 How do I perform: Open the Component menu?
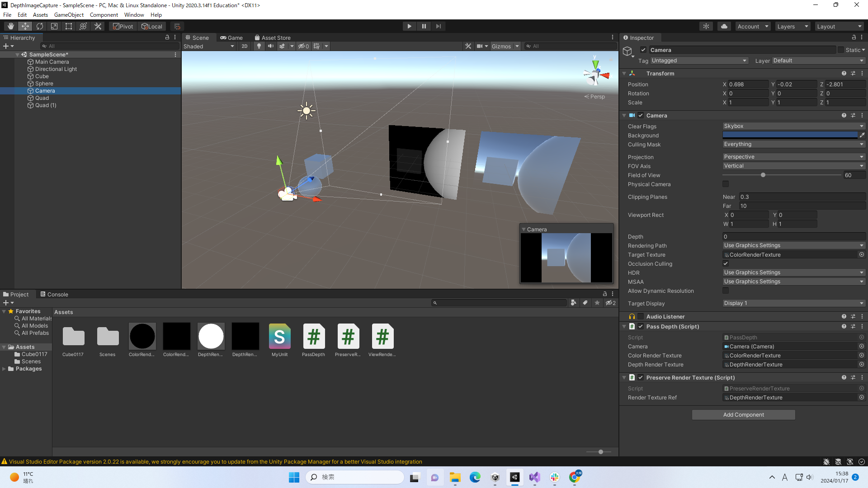tap(104, 15)
